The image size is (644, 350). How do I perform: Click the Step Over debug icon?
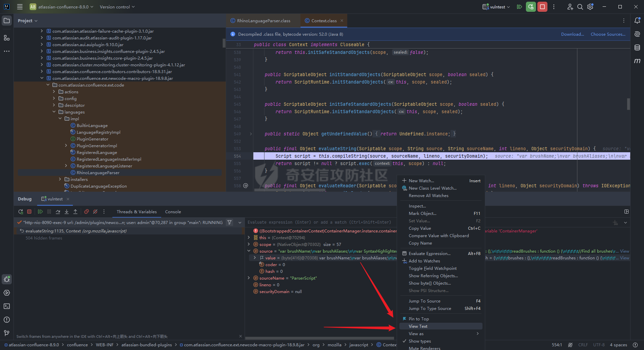[58, 212]
